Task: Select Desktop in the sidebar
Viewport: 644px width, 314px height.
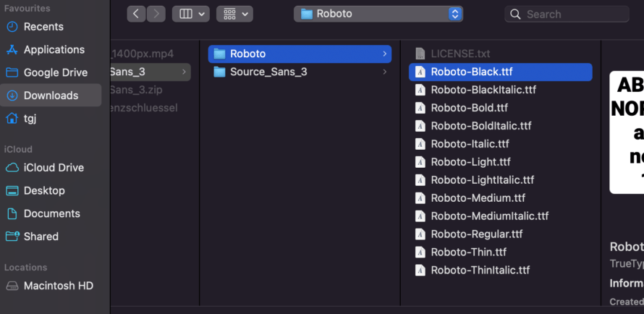Action: pos(44,191)
